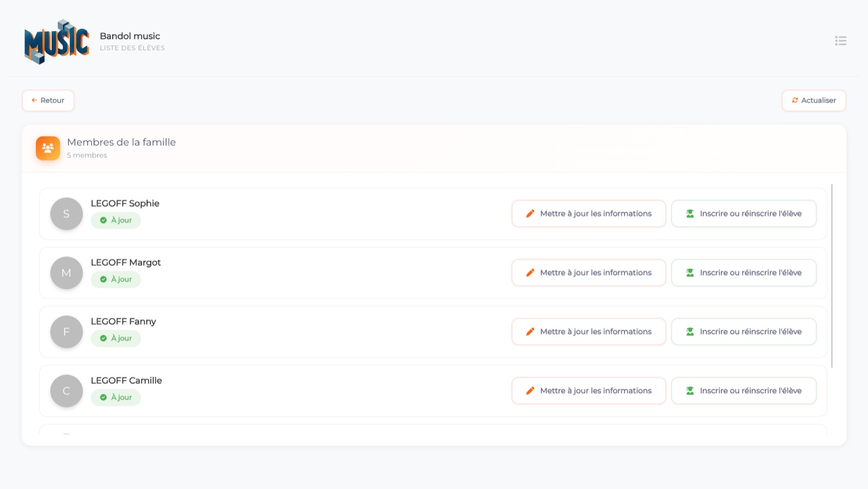The width and height of the screenshot is (868, 489).
Task: Update information for LEGOFF Margot
Action: click(x=589, y=273)
